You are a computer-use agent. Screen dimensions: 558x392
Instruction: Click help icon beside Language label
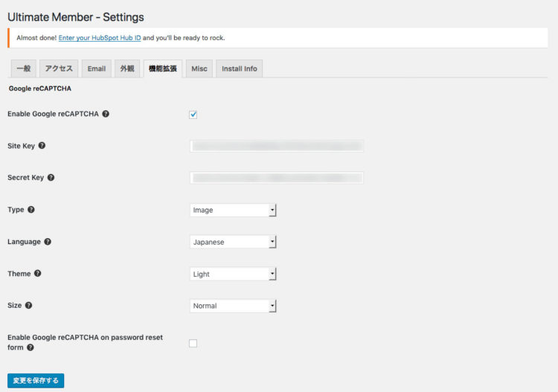tap(48, 242)
